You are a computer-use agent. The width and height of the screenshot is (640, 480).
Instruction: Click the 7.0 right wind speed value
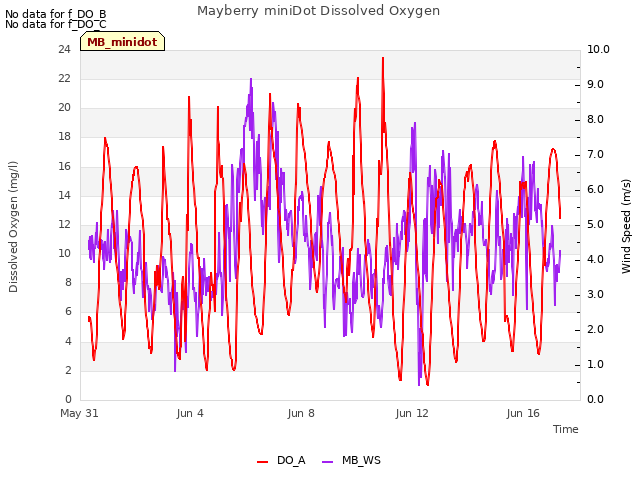[x=595, y=154]
